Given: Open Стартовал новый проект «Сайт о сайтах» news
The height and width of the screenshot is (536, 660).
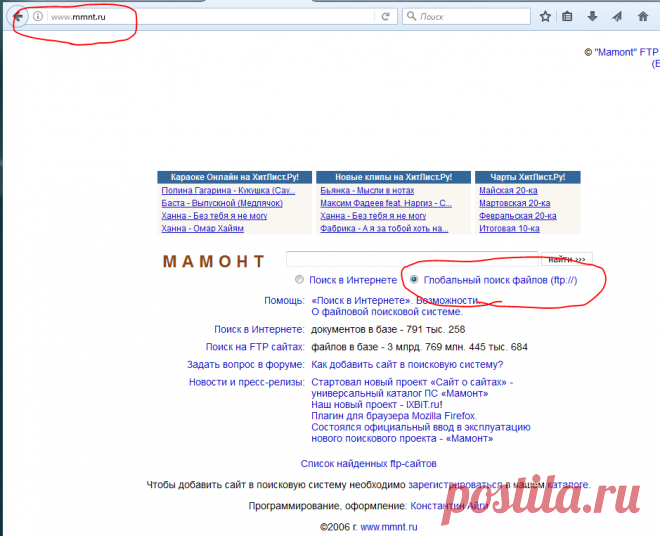Looking at the screenshot, I should (412, 388).
